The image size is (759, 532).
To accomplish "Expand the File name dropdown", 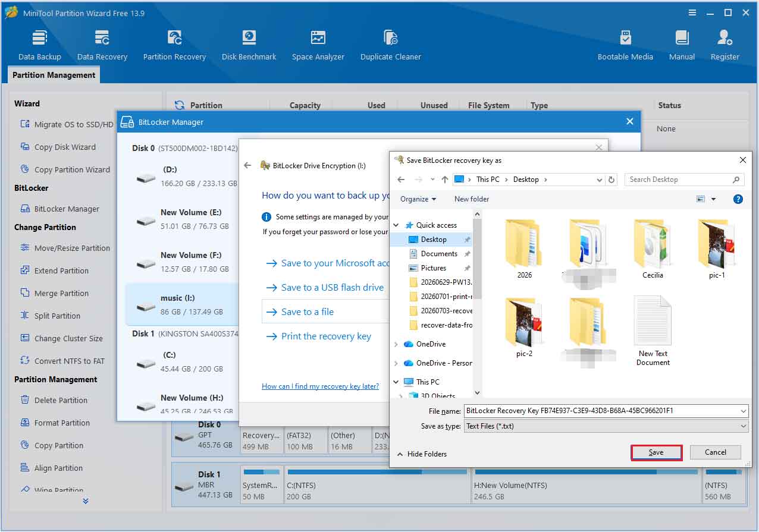I will point(744,411).
